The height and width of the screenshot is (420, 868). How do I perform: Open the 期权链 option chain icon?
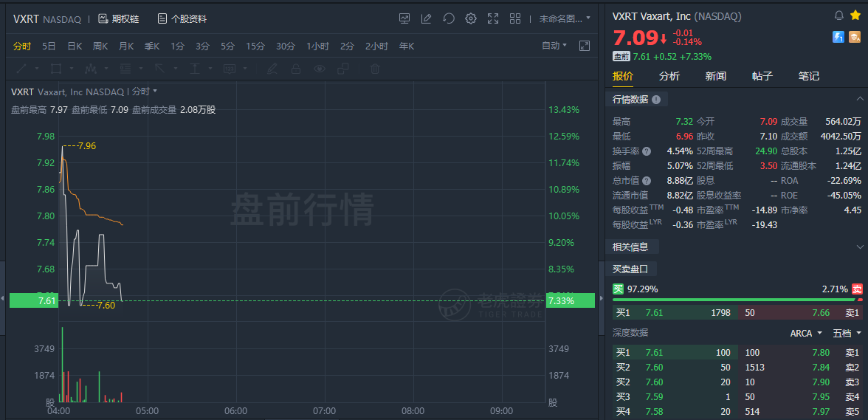(x=103, y=18)
